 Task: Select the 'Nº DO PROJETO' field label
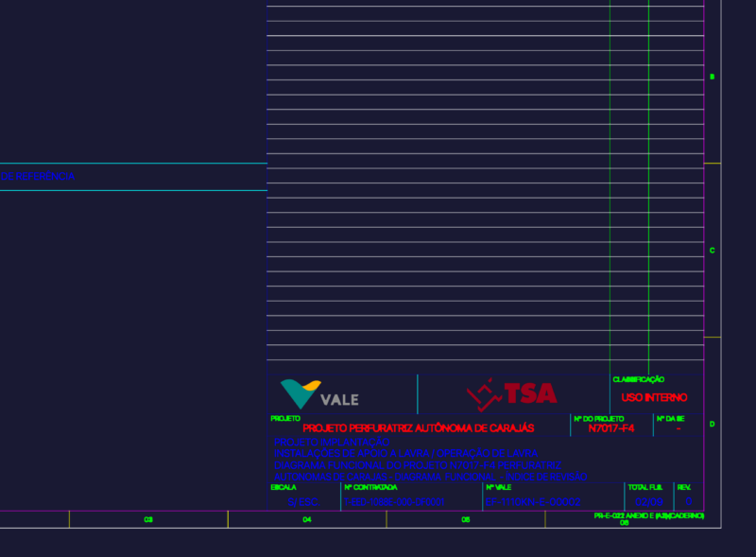click(x=599, y=419)
